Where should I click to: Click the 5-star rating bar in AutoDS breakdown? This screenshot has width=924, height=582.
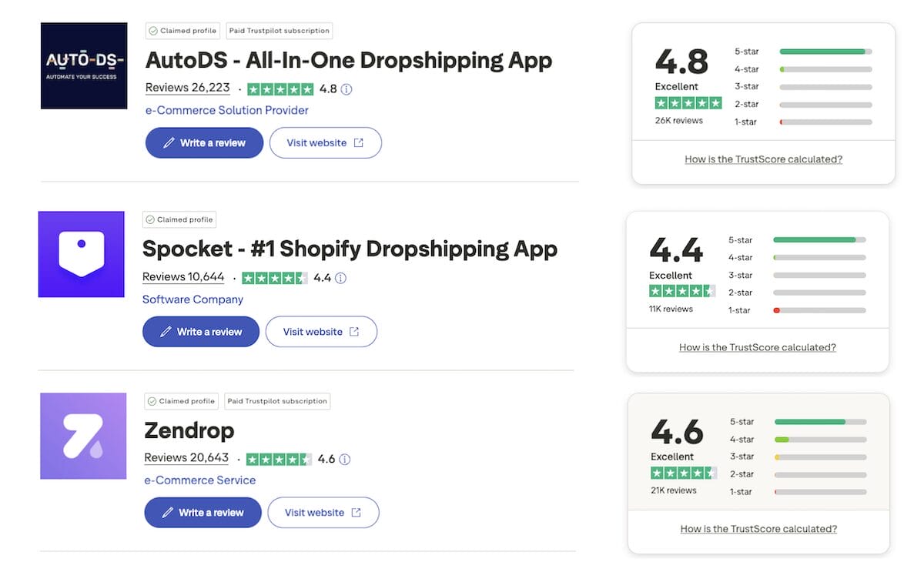coord(824,51)
